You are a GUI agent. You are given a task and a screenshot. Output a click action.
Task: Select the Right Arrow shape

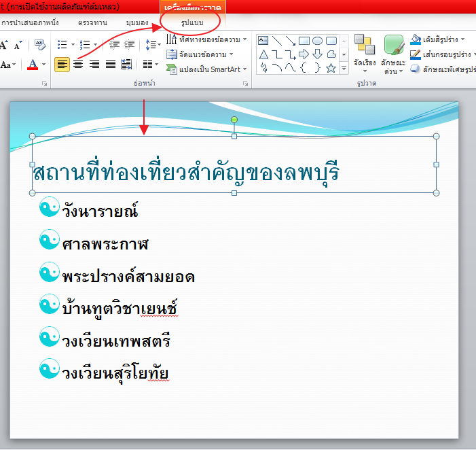click(x=304, y=54)
